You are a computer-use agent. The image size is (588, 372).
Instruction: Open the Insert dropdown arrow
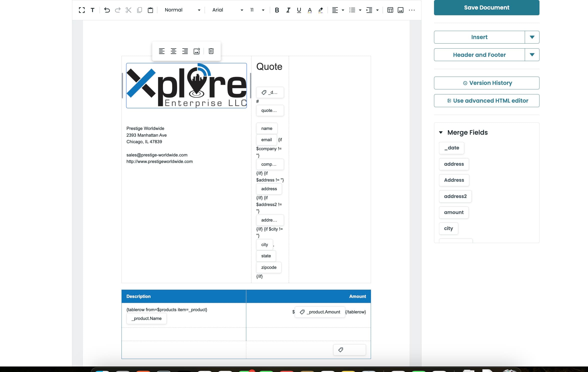tap(532, 37)
